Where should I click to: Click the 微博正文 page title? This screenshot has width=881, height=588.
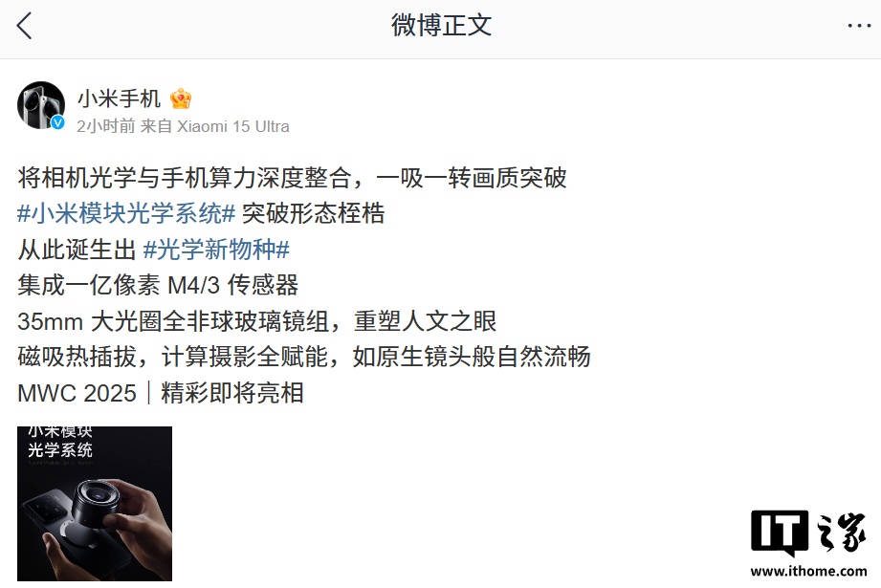tap(441, 26)
